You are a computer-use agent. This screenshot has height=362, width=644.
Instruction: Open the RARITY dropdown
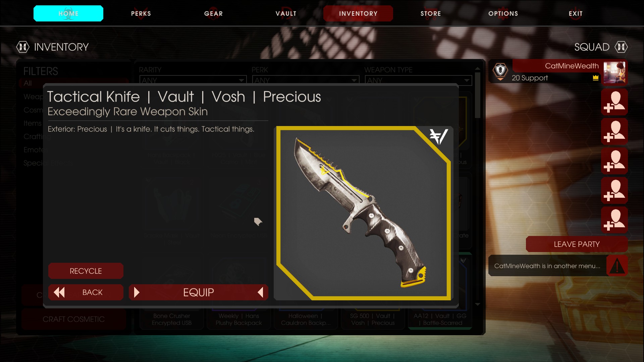pos(193,80)
